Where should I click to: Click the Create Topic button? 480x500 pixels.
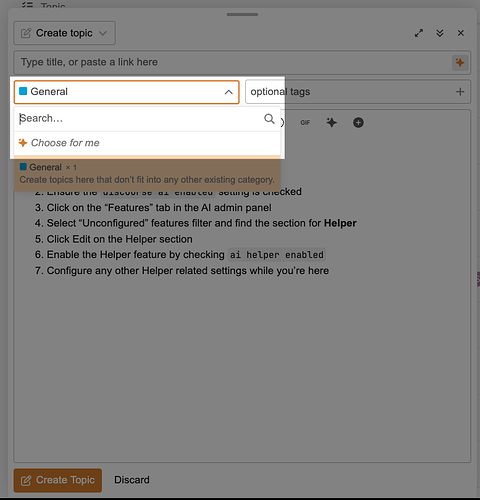coord(58,480)
